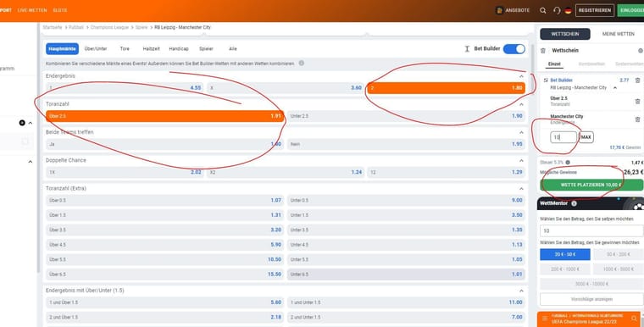Collapse Endergebnis mit Über/Unter (1.5) section
This screenshot has width=644, height=327.
(x=521, y=291)
